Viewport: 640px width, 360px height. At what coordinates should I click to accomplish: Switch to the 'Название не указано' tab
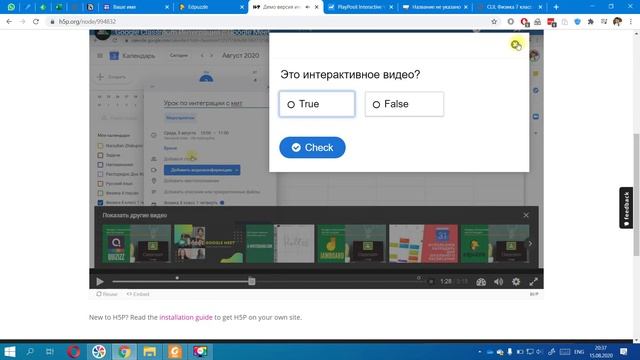click(435, 7)
